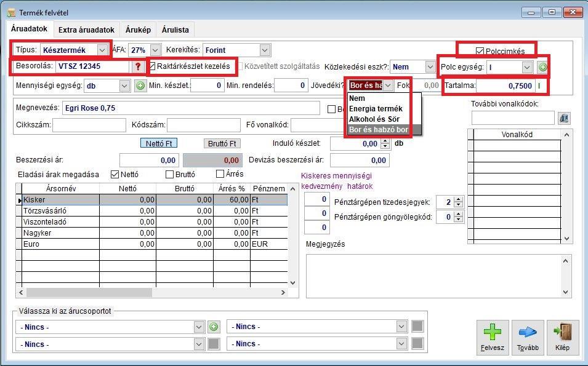The image size is (588, 366).
Task: Open the top-left Nincs árucsoport dropdown
Action: click(x=199, y=327)
